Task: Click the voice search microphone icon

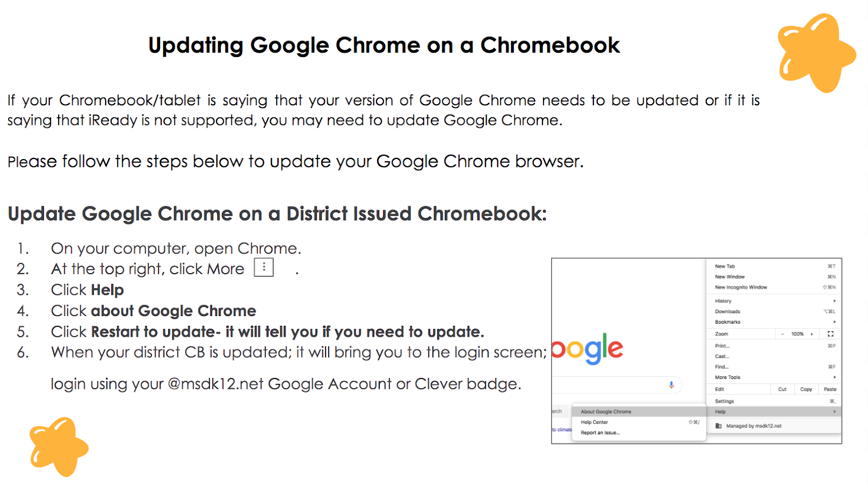Action: (x=671, y=385)
